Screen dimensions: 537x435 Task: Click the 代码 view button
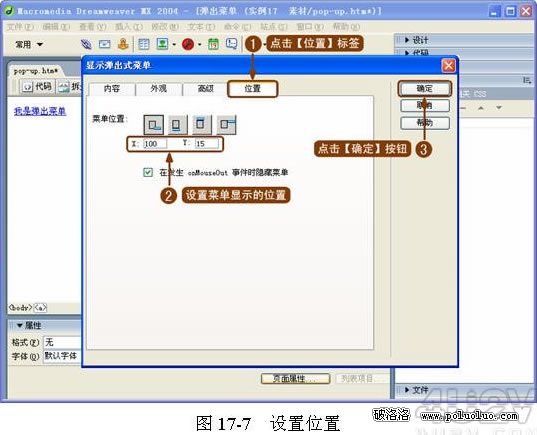(x=37, y=87)
